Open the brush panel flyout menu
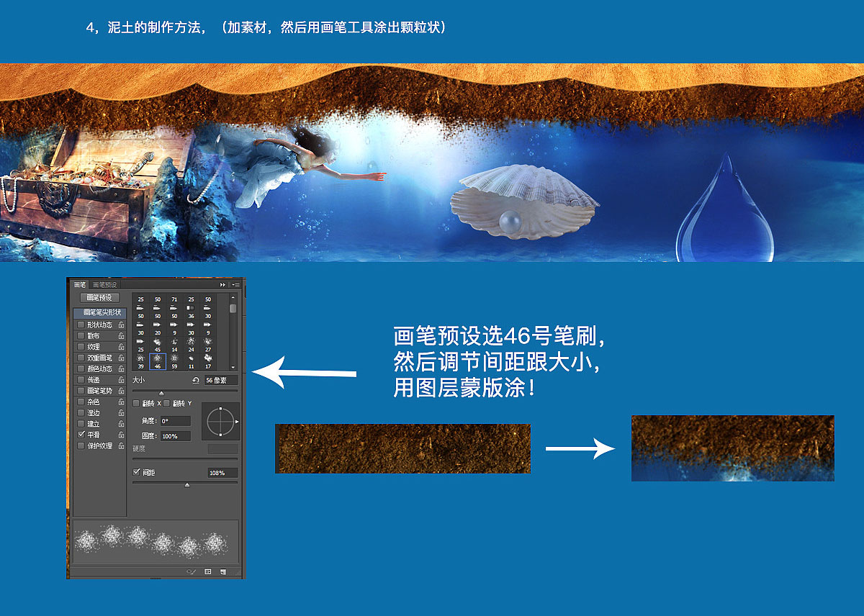Image resolution: width=864 pixels, height=616 pixels. [x=236, y=284]
